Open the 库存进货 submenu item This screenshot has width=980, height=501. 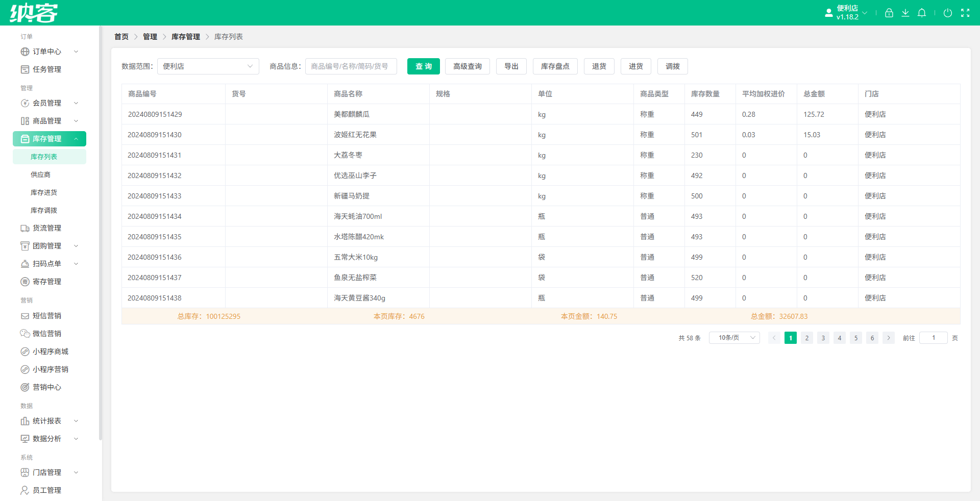[x=50, y=192]
